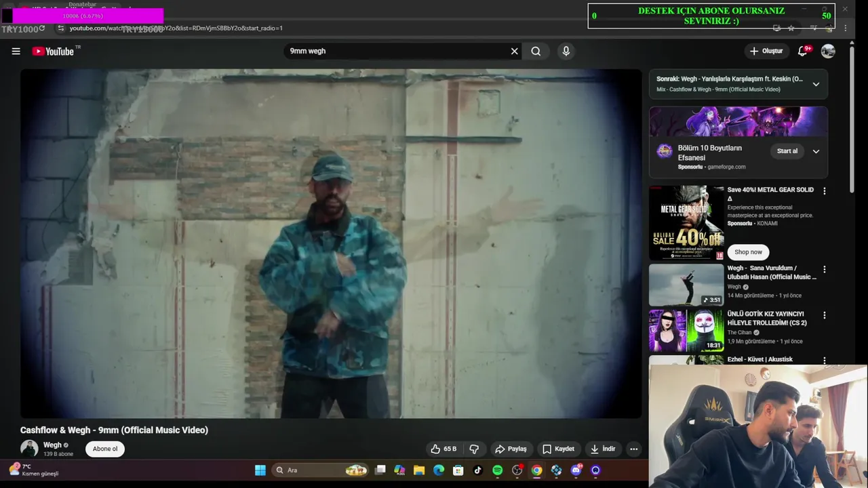Open the Ezhel - Küvet Akustik video
The image size is (868, 488).
[x=759, y=360]
